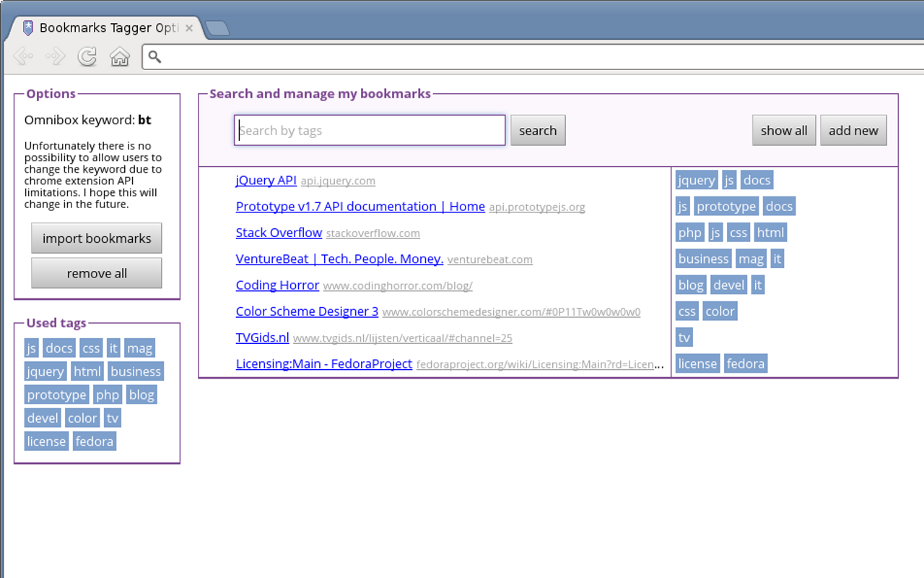This screenshot has width=924, height=578.
Task: Click the www.codinghorror.com/blog/ URL text
Action: [398, 286]
